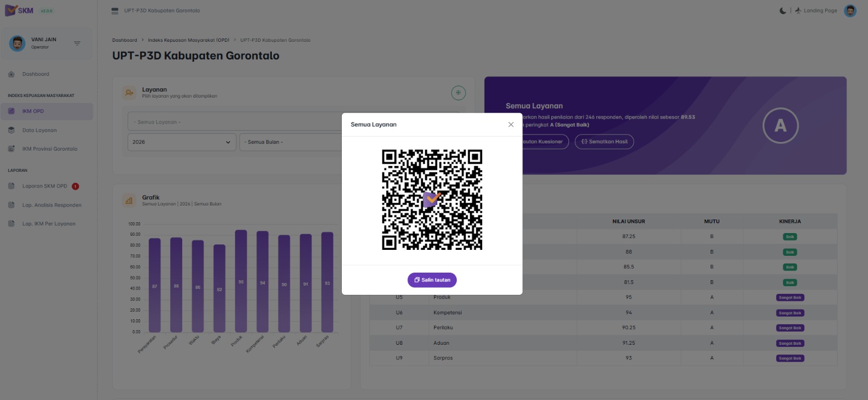Click Indeks Kepuasan Masyarakat (OPD) breadcrumb
The height and width of the screenshot is (400, 868).
[x=189, y=40]
